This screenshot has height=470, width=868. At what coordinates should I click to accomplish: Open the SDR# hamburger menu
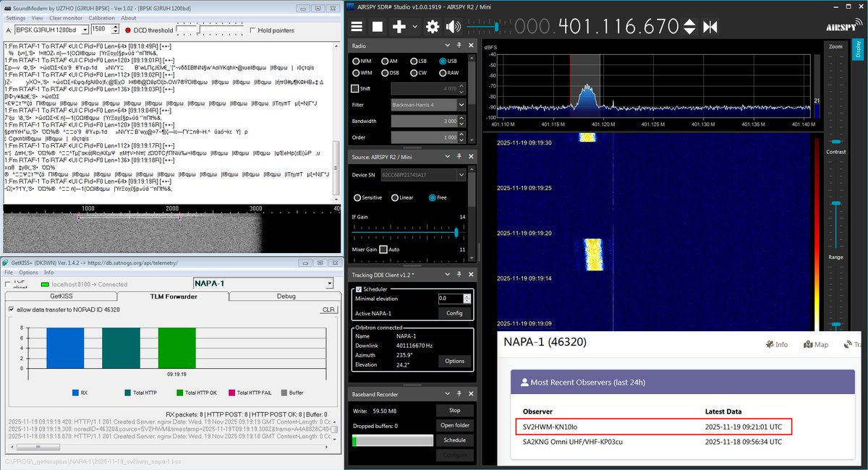click(x=357, y=26)
